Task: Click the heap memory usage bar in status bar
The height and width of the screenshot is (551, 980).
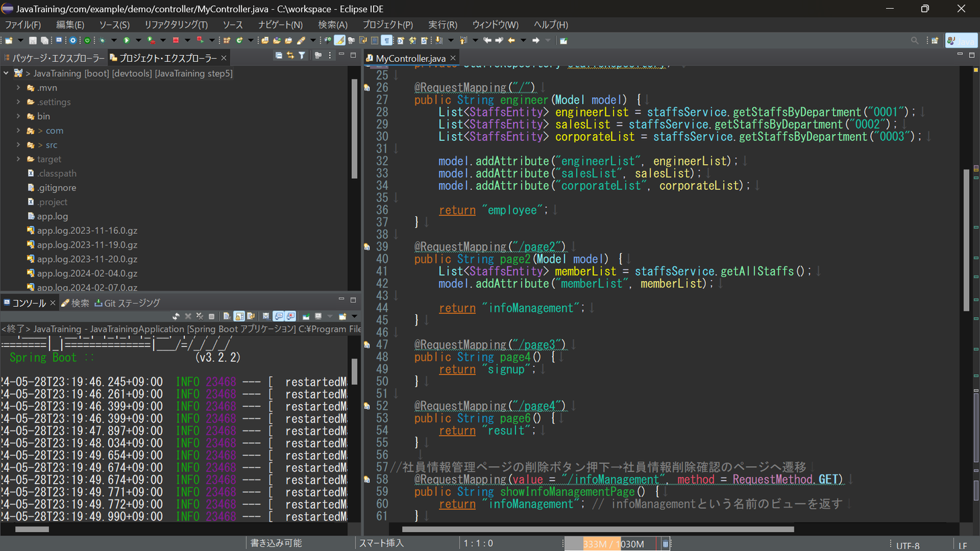Action: pos(612,544)
